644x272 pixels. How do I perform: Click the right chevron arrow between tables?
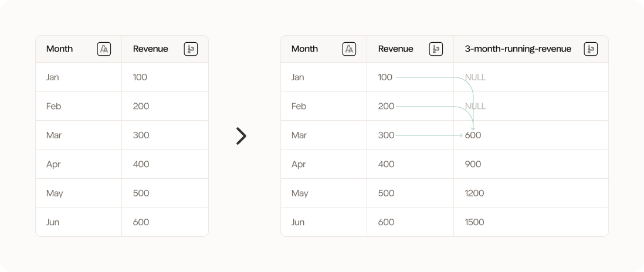click(241, 136)
